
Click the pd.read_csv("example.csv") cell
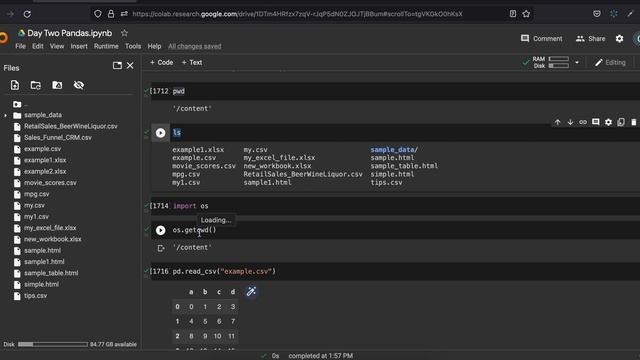pos(396,271)
